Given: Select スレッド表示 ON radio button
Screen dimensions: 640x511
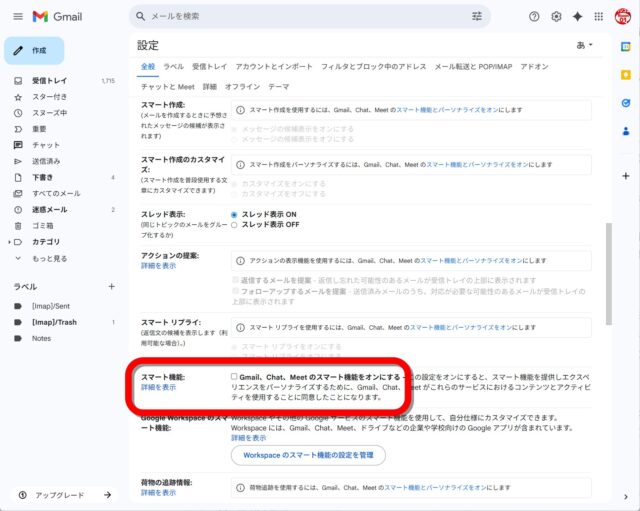Looking at the screenshot, I should pos(234,215).
